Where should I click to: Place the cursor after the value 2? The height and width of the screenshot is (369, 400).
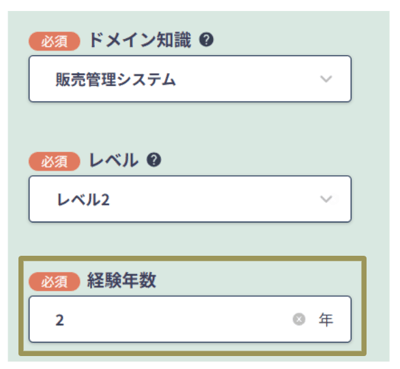pos(65,320)
